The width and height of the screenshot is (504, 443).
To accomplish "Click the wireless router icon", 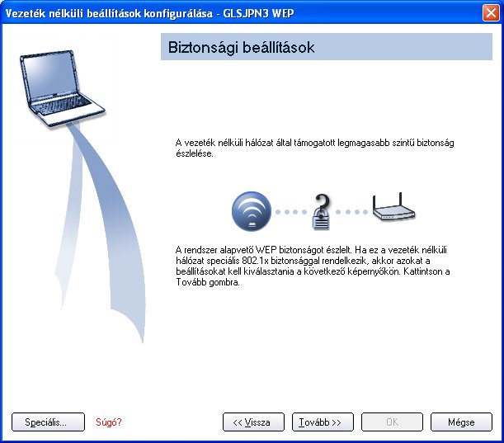I will pyautogui.click(x=393, y=207).
